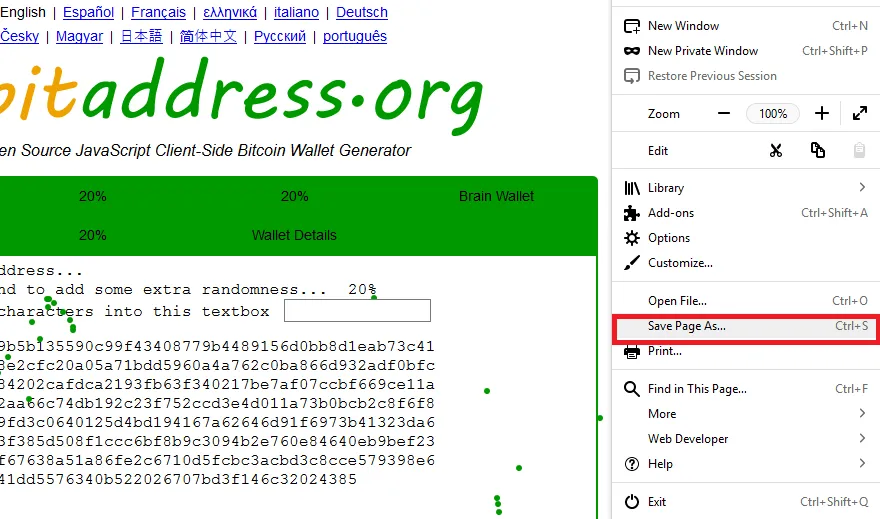The height and width of the screenshot is (519, 880).
Task: Click the extra randomness textbox
Action: [358, 310]
